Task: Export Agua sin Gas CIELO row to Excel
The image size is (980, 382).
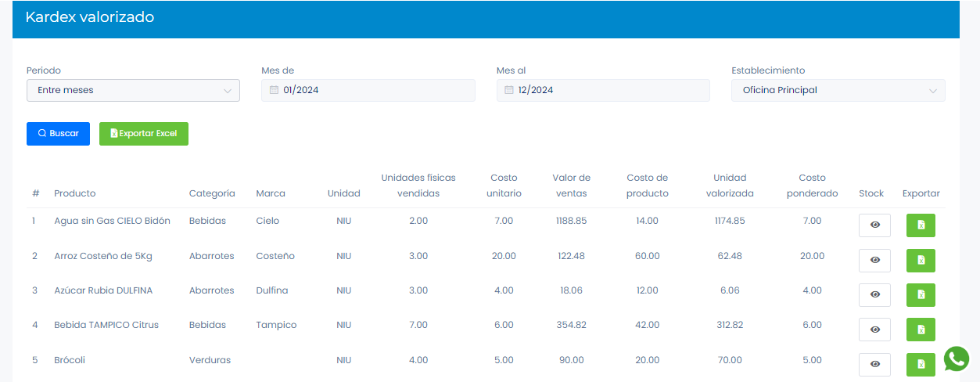Action: coord(921,225)
